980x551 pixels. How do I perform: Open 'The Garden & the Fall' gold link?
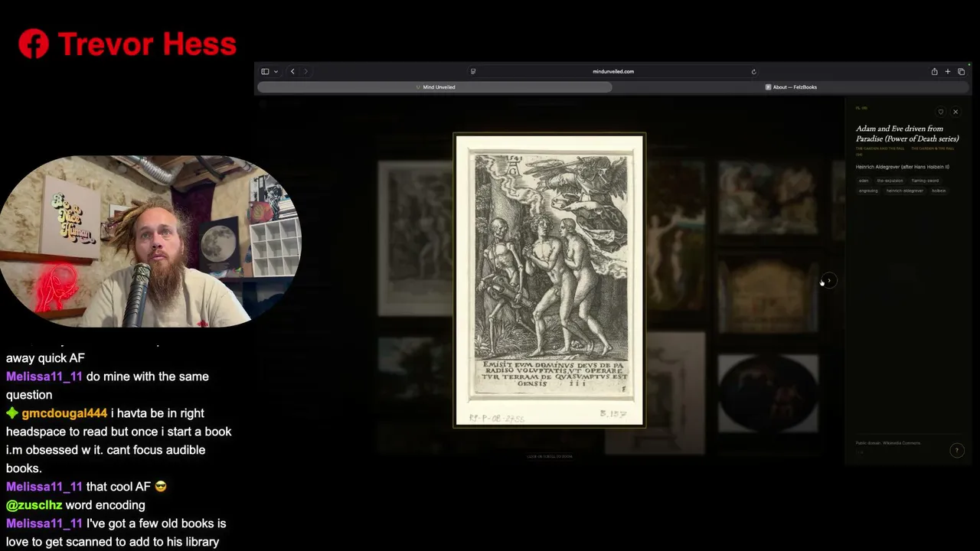click(933, 148)
